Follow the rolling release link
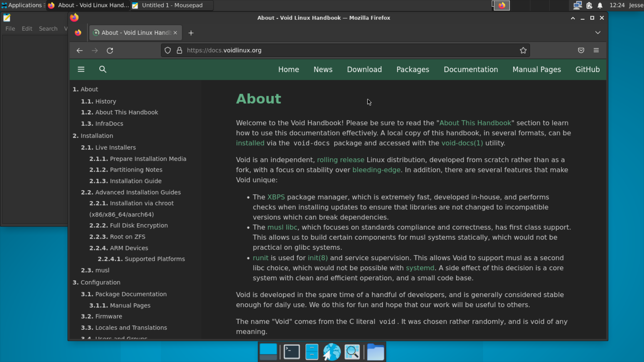Screen dimensions: 644x362 [340, 160]
